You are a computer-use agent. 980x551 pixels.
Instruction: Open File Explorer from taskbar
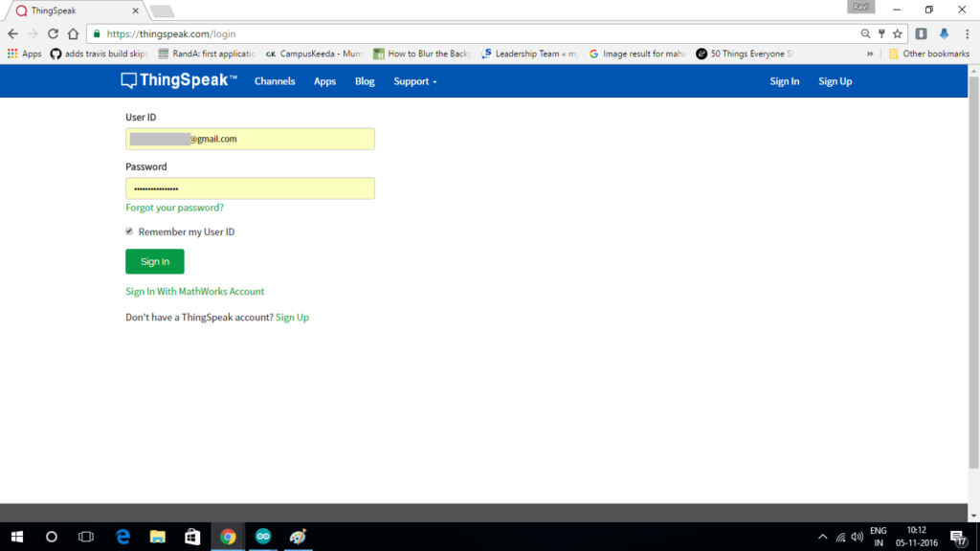(x=158, y=537)
